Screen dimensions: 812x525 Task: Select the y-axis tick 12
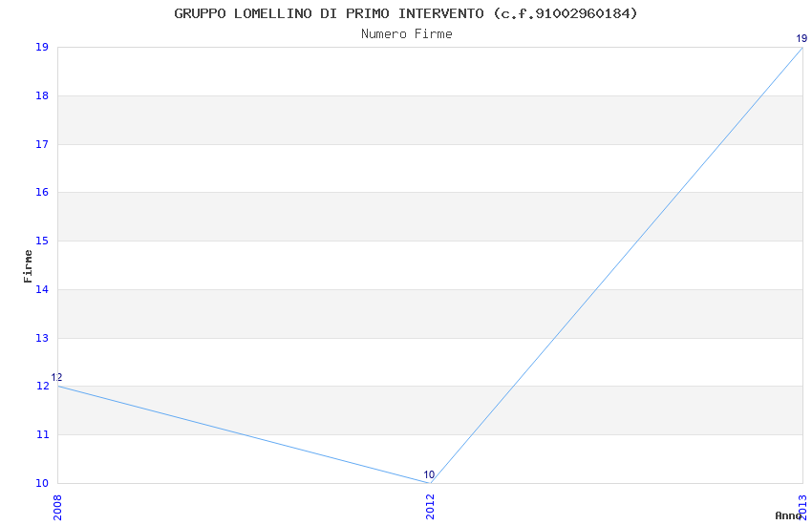coord(42,387)
